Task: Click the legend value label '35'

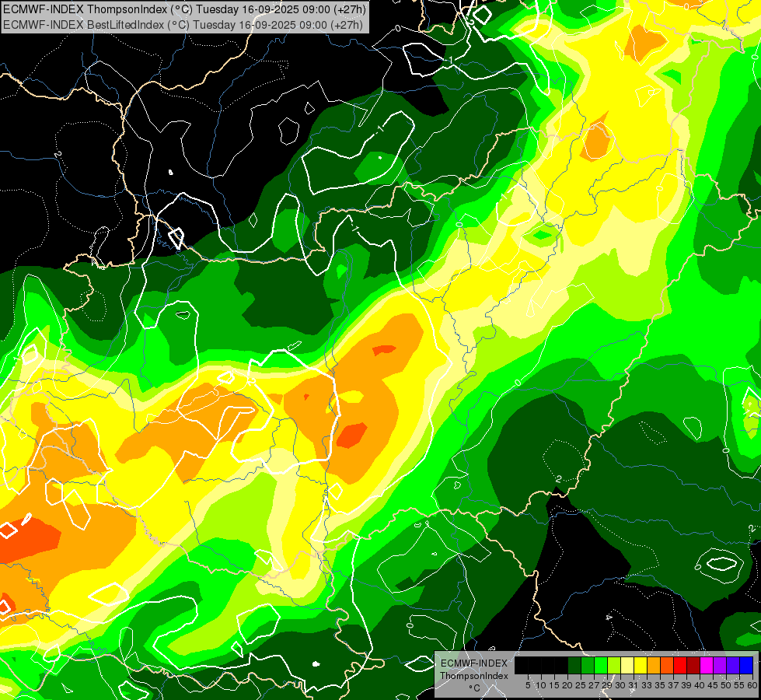Action: click(x=660, y=685)
